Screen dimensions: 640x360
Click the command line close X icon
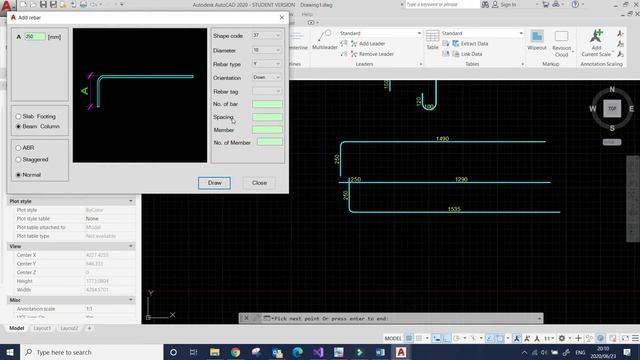pyautogui.click(x=246, y=318)
